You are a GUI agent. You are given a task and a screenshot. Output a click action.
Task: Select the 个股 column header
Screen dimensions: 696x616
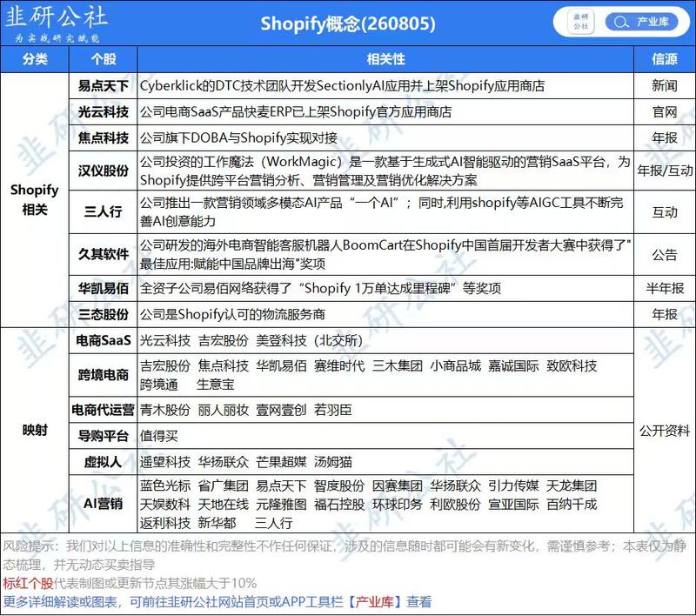pyautogui.click(x=103, y=59)
